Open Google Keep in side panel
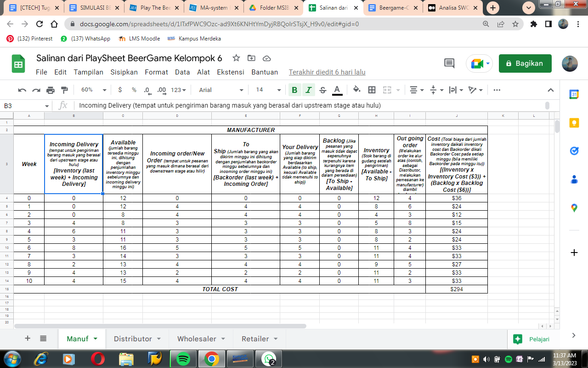The height and width of the screenshot is (368, 588). coord(574,123)
